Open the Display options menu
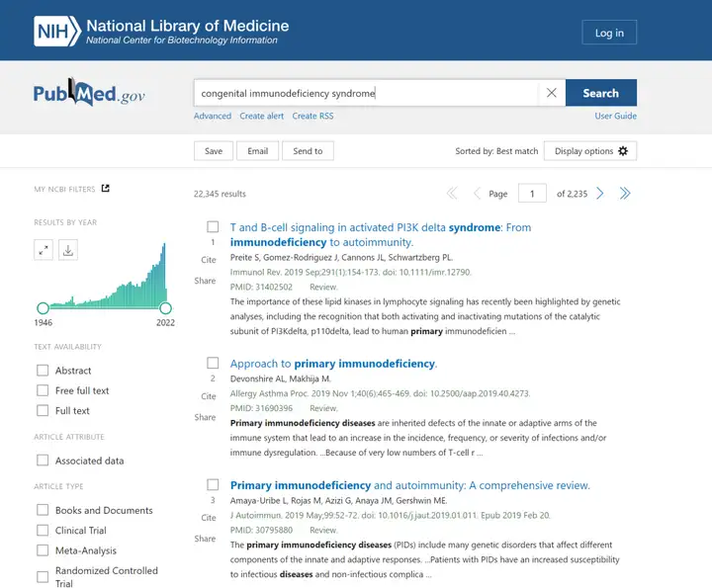712x588 pixels. pos(590,151)
